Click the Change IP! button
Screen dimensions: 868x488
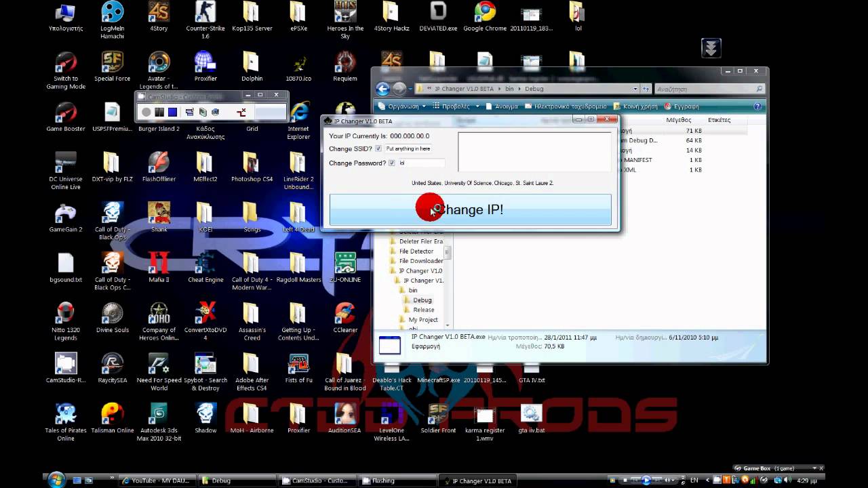pos(470,209)
